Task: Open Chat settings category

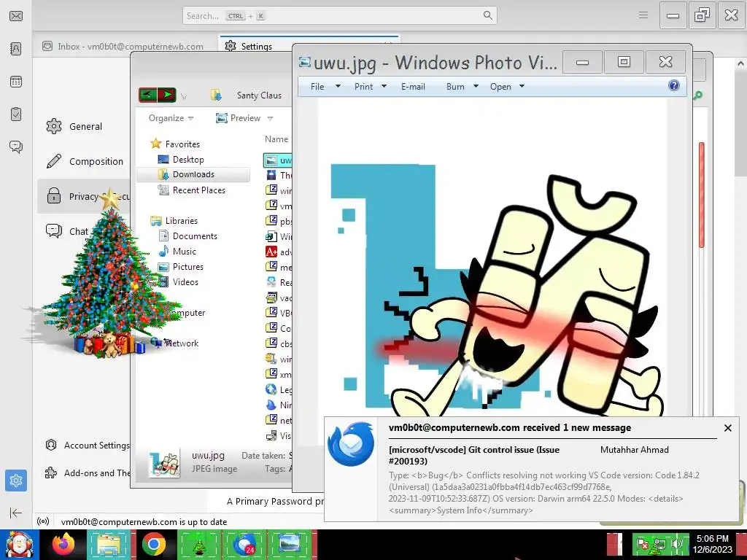Action: (x=67, y=231)
